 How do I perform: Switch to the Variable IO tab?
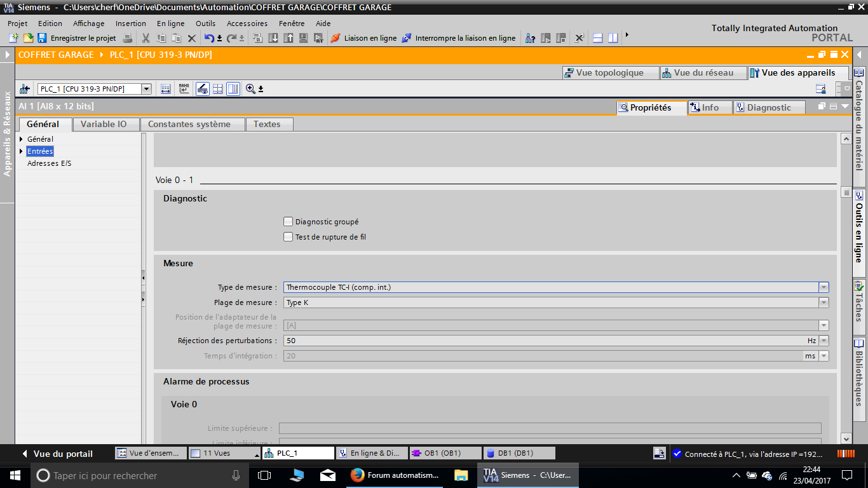point(104,124)
